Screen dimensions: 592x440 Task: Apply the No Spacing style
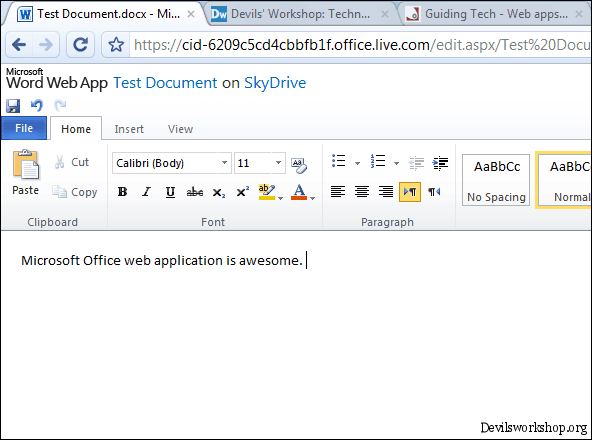tap(496, 180)
